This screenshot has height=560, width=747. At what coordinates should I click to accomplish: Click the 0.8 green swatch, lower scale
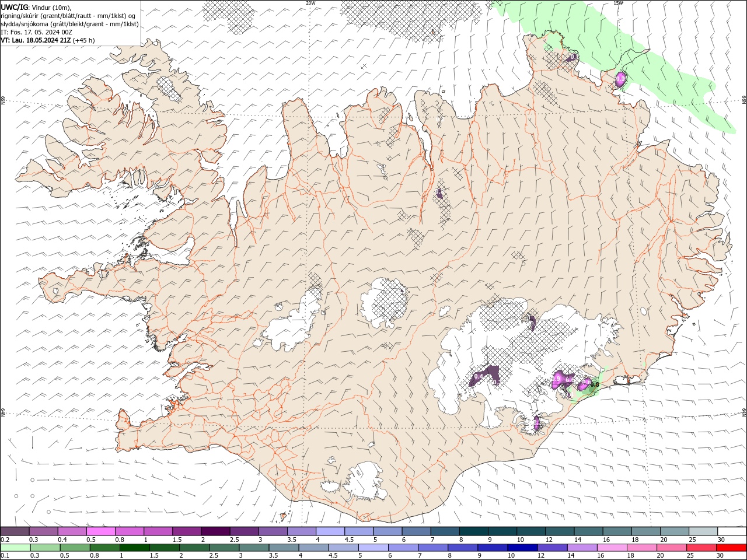(x=104, y=548)
